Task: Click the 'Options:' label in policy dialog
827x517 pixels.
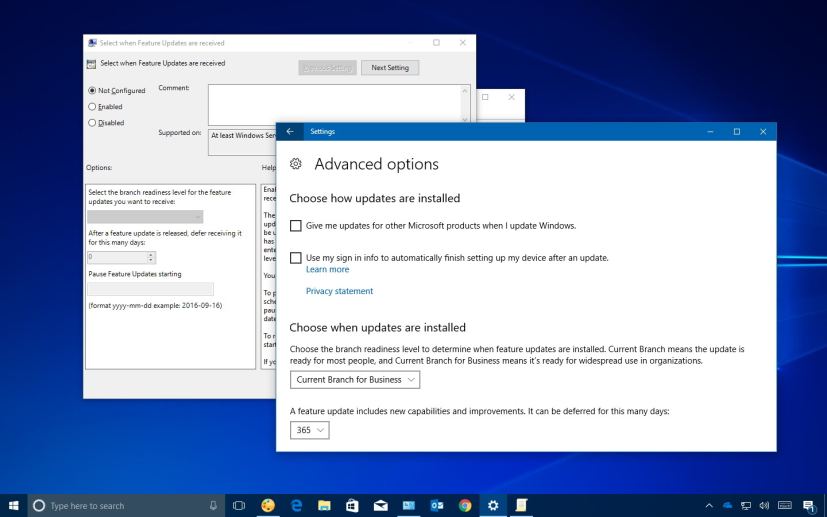Action: tap(99, 168)
